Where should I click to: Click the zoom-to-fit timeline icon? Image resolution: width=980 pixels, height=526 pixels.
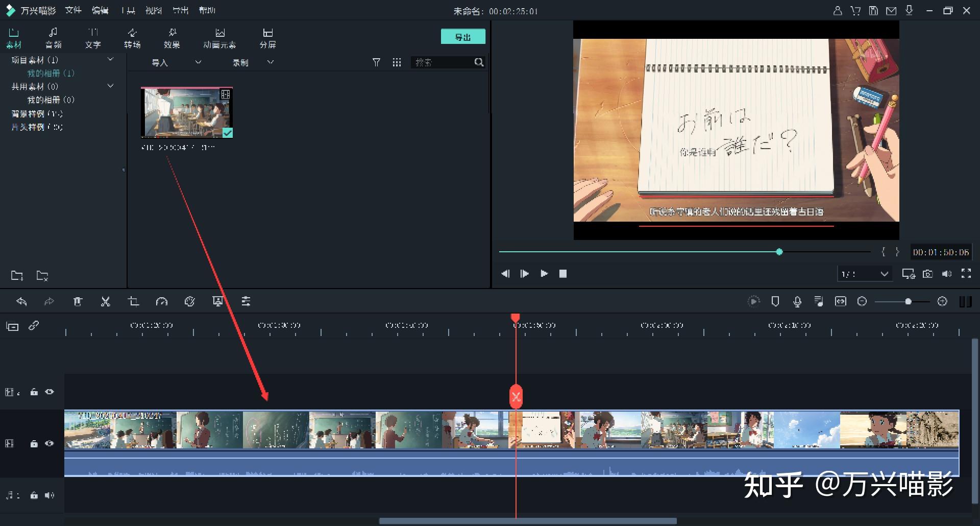pos(841,301)
